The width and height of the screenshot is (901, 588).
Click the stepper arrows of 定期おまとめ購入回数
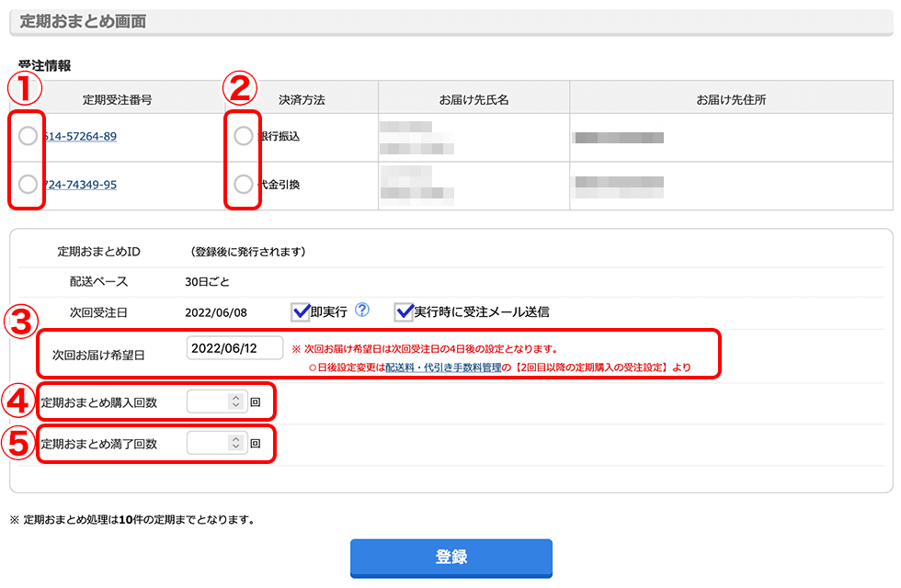tap(236, 401)
